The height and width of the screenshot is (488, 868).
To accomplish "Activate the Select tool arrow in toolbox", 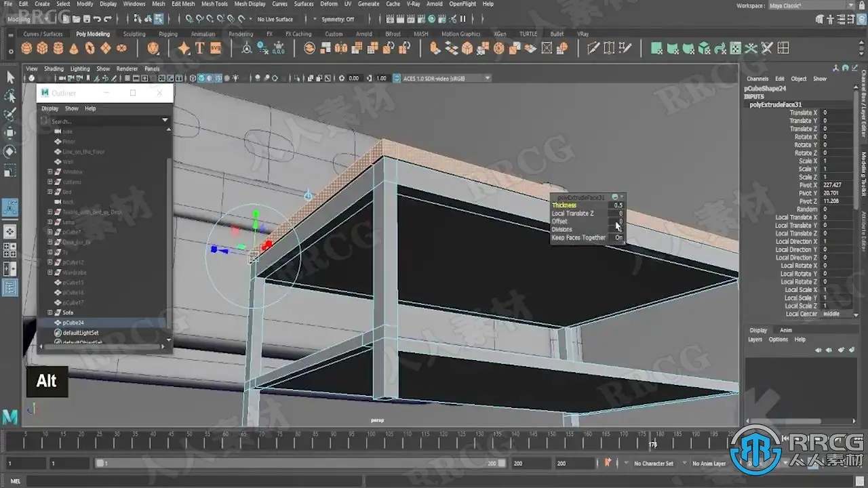I will click(x=10, y=77).
